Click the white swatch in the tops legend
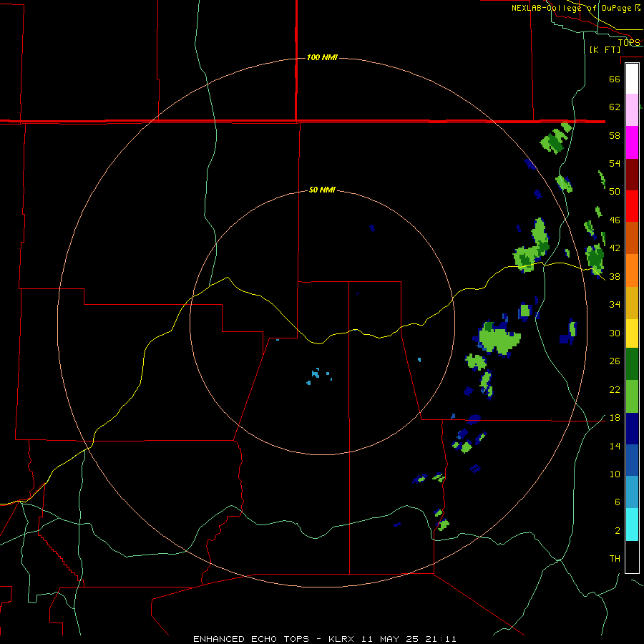The height and width of the screenshot is (644, 644). [x=632, y=79]
